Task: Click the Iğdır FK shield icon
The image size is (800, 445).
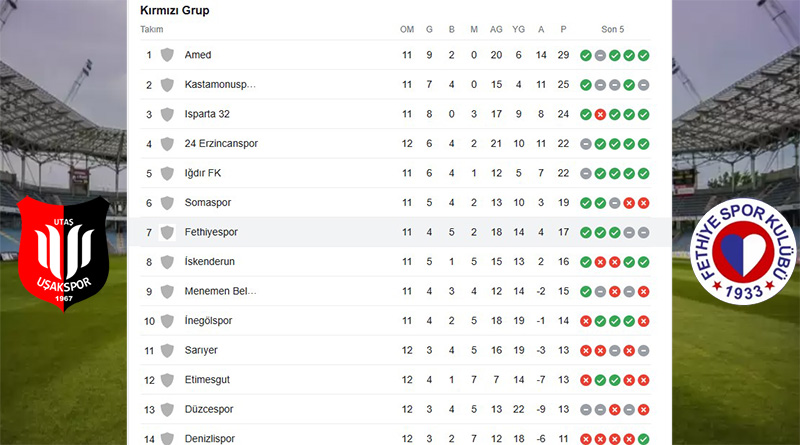Action: pos(168,173)
